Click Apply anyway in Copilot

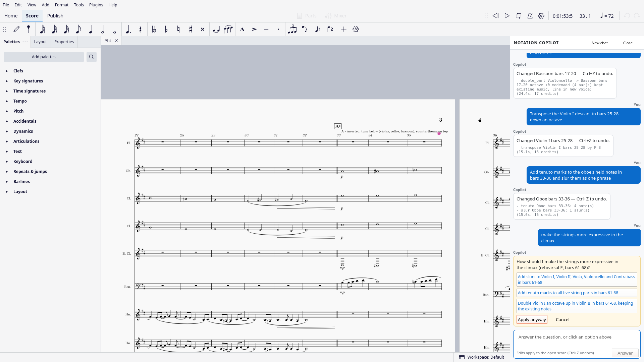click(x=532, y=319)
